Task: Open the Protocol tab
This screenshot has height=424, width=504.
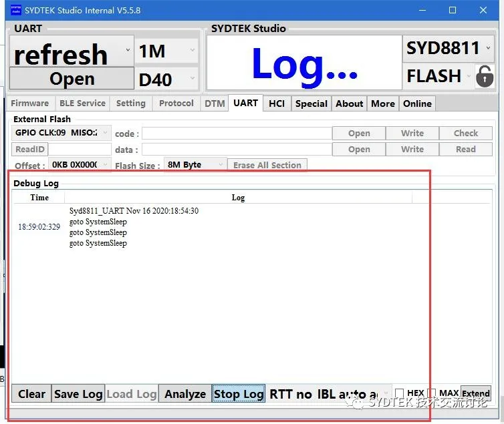Action: 176,103
